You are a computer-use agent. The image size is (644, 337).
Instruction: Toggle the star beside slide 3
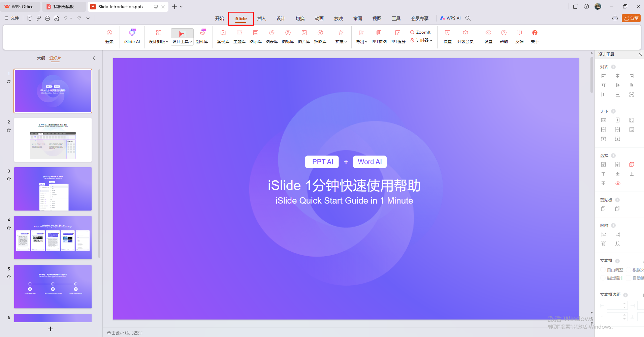point(9,179)
